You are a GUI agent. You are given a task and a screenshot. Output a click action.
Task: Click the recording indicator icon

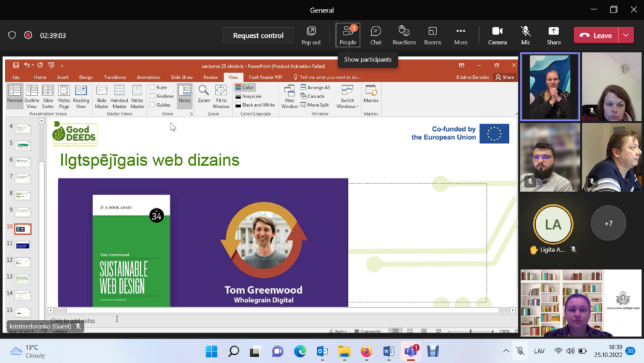pyautogui.click(x=28, y=35)
